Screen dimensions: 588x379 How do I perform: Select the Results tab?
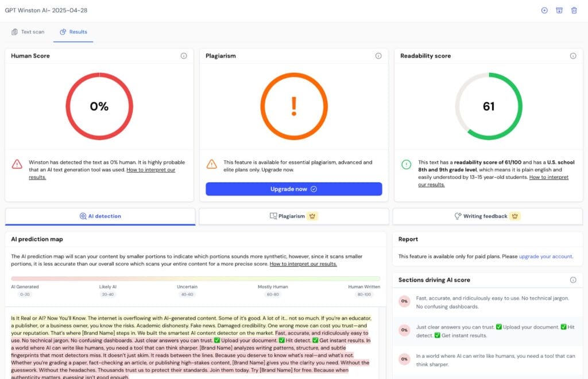pos(73,32)
